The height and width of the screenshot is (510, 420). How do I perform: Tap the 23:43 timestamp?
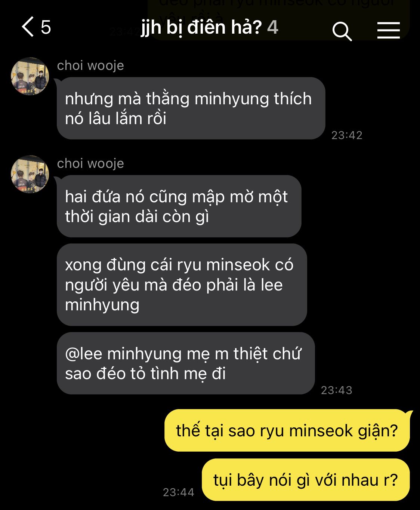[336, 390]
